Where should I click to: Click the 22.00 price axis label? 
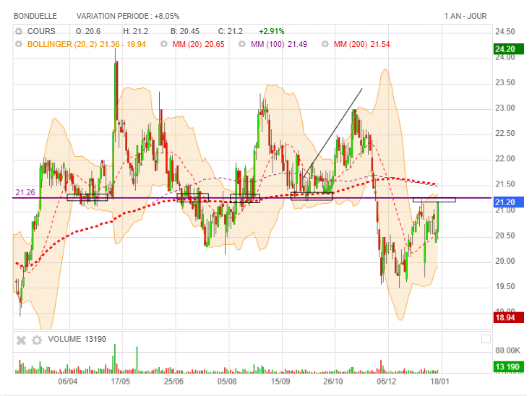[x=505, y=159]
